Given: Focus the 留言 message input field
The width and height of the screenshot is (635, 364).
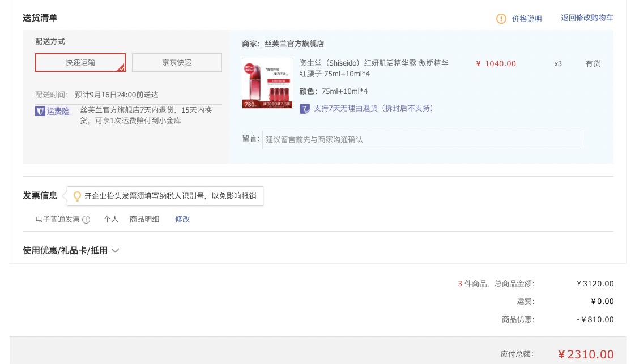Looking at the screenshot, I should point(421,140).
